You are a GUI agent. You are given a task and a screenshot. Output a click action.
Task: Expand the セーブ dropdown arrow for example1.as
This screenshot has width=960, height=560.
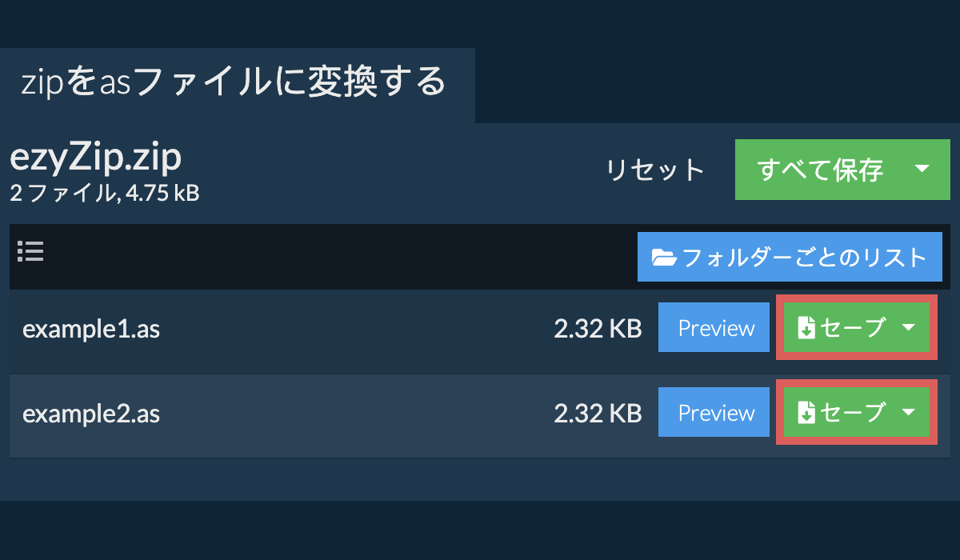(908, 328)
